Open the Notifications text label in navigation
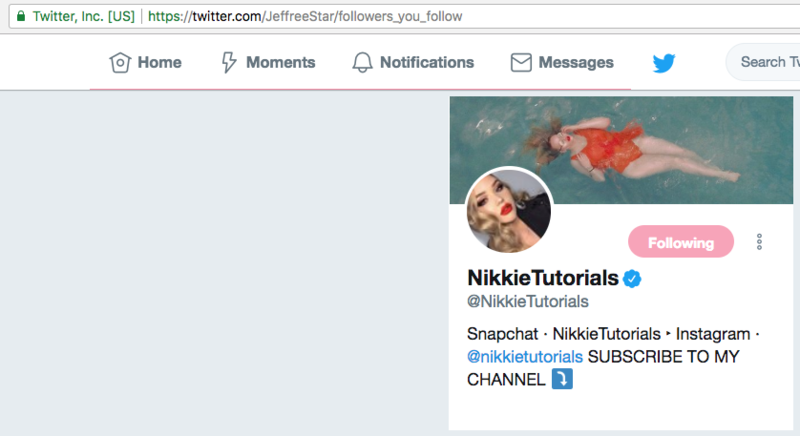This screenshot has height=436, width=800. (426, 63)
